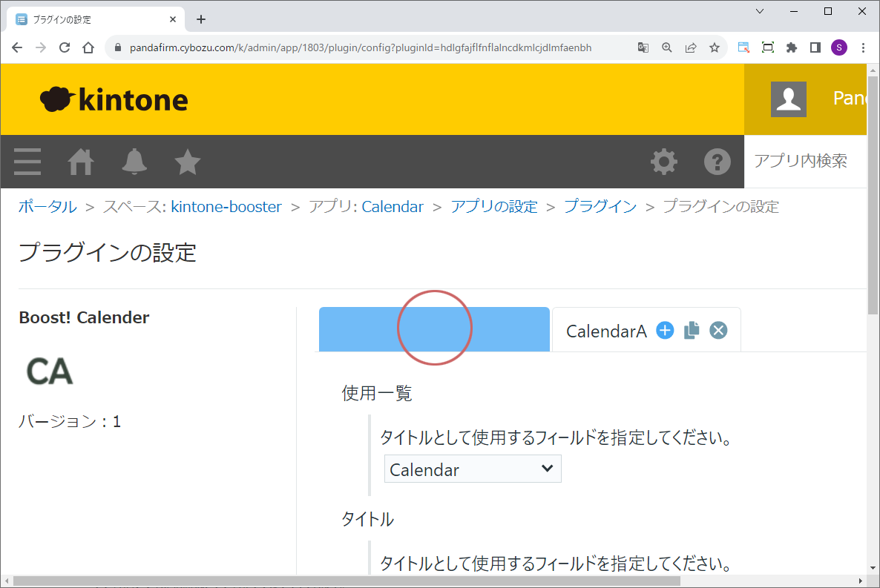The width and height of the screenshot is (880, 588).
Task: Bookmark this page with star icon
Action: 714,47
